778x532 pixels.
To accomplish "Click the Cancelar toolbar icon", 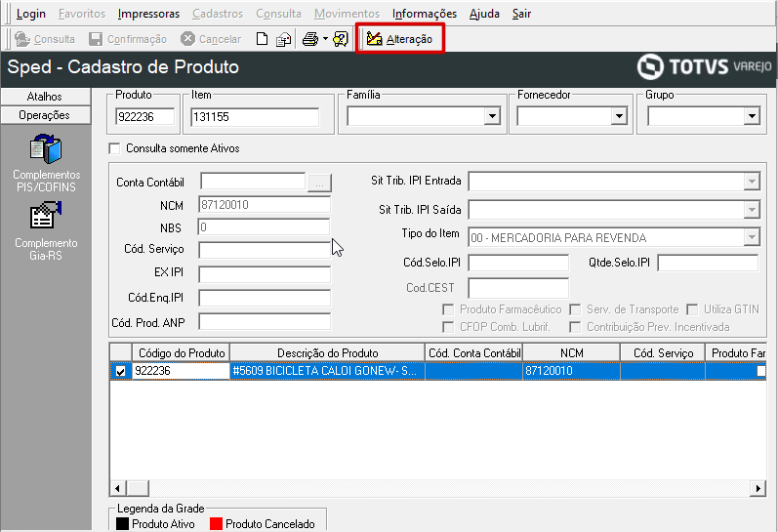I will 187,38.
